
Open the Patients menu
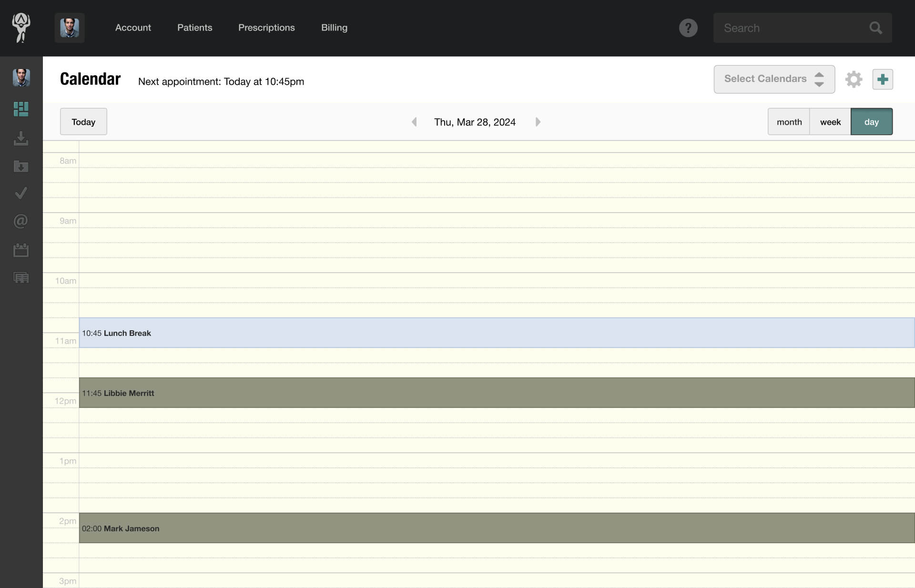[194, 28]
